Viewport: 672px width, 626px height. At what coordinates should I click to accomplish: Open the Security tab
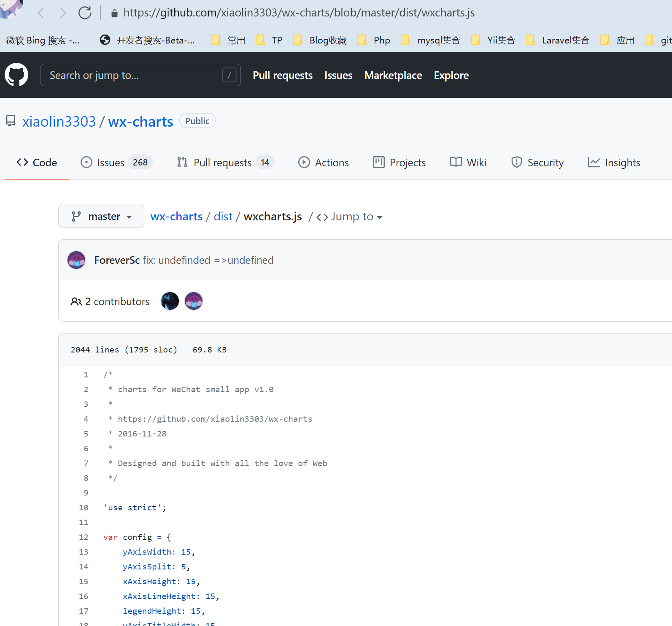point(537,163)
